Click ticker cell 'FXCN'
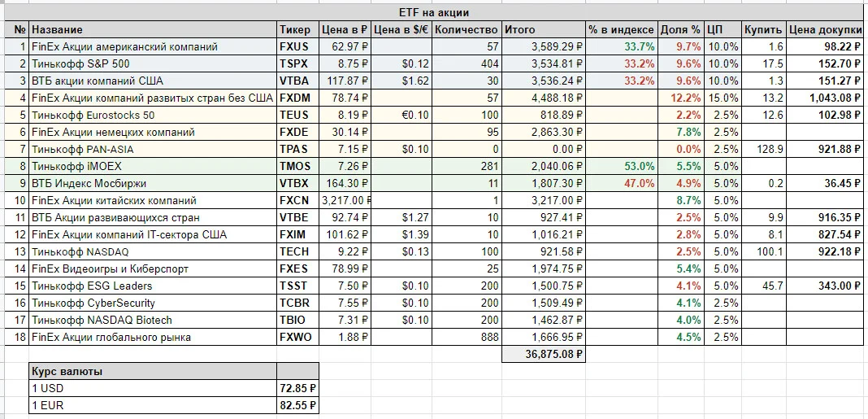This screenshot has width=868, height=419. [x=298, y=201]
